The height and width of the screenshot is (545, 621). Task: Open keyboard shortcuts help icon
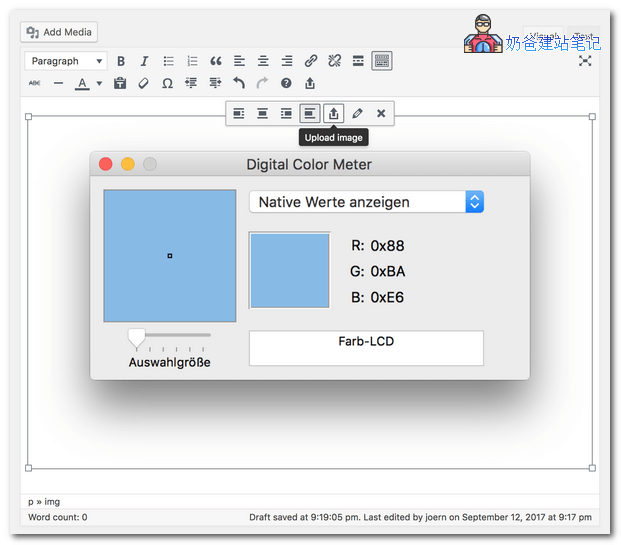pos(286,84)
